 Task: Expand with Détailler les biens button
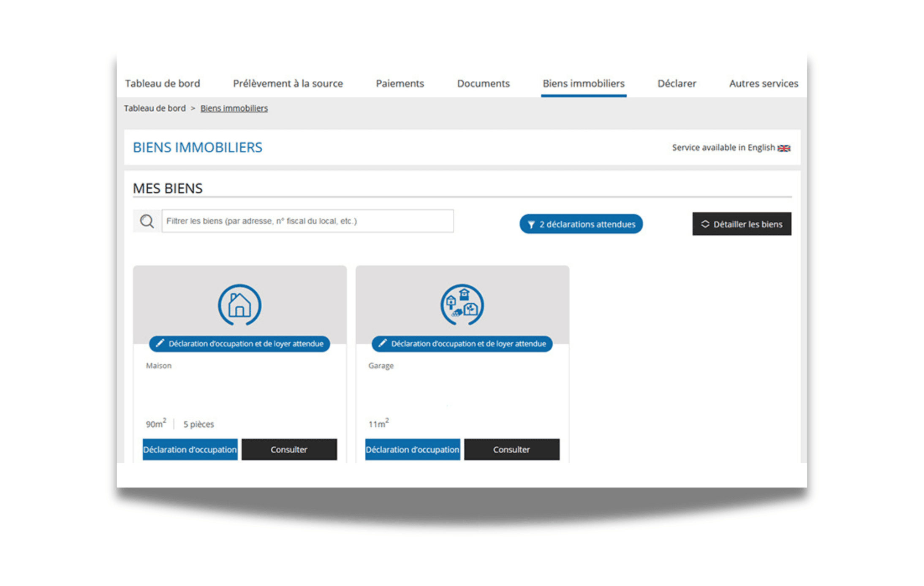point(742,224)
